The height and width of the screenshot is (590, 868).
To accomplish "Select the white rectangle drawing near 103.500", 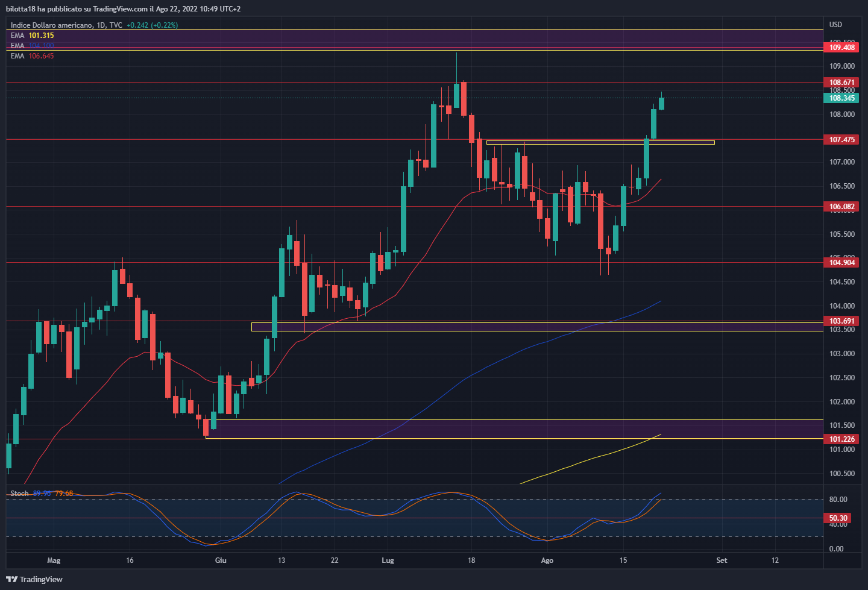I will [537, 327].
